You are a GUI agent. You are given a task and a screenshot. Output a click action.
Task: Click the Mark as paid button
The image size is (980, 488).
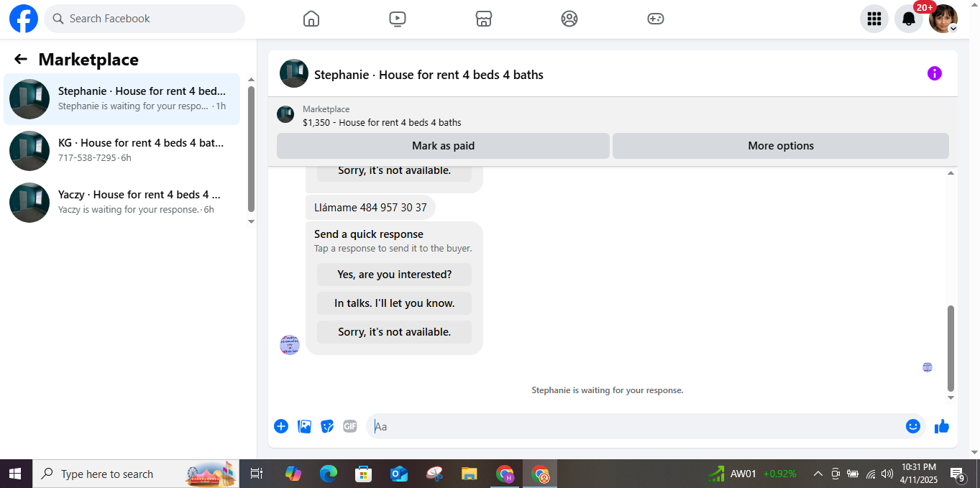[x=443, y=146]
